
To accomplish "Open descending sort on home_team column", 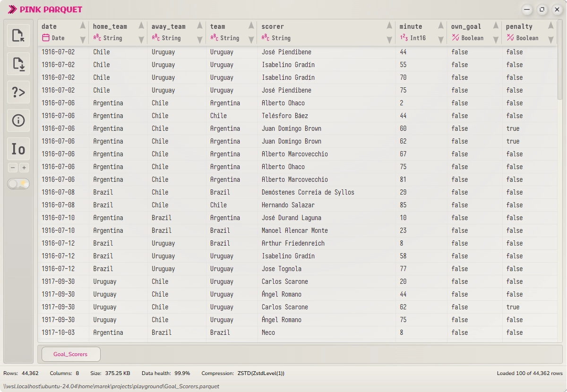I will click(x=140, y=40).
